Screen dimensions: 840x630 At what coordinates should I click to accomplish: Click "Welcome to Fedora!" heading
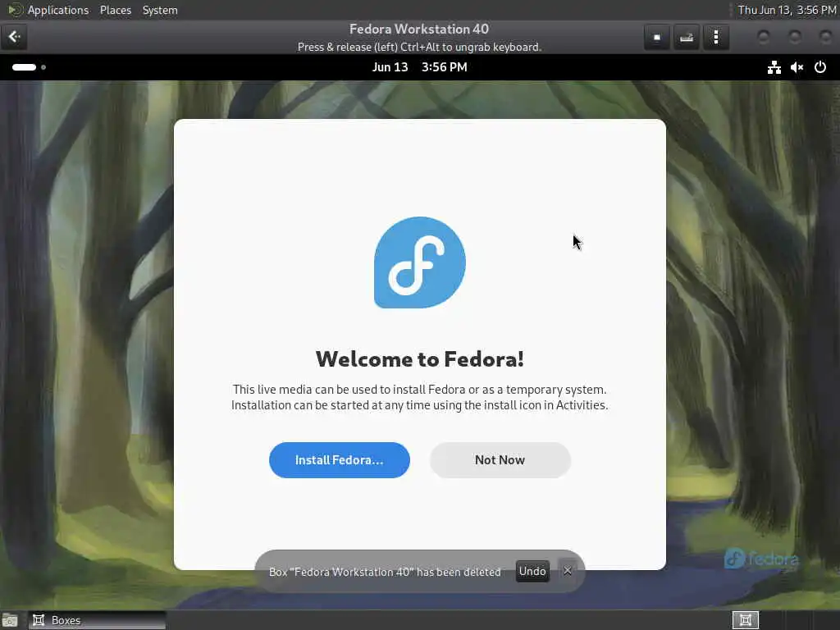click(x=419, y=359)
